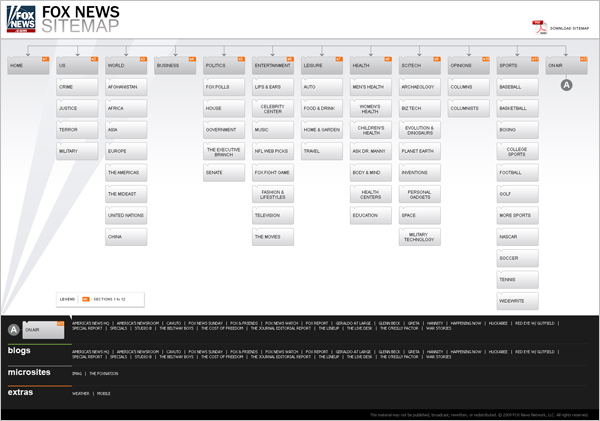Visit HOME & GARDEN under Leisure
The width and height of the screenshot is (600, 421).
pos(322,130)
